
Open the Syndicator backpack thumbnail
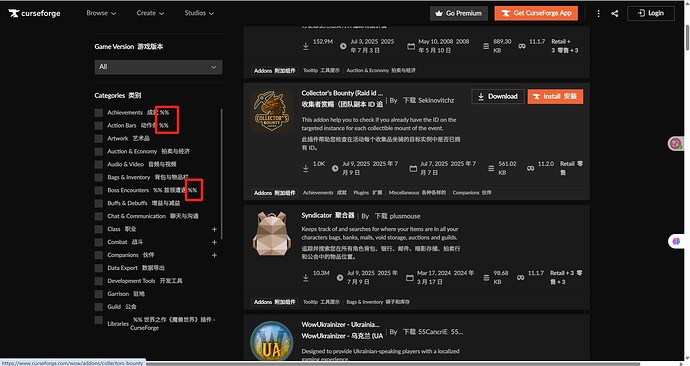272,234
